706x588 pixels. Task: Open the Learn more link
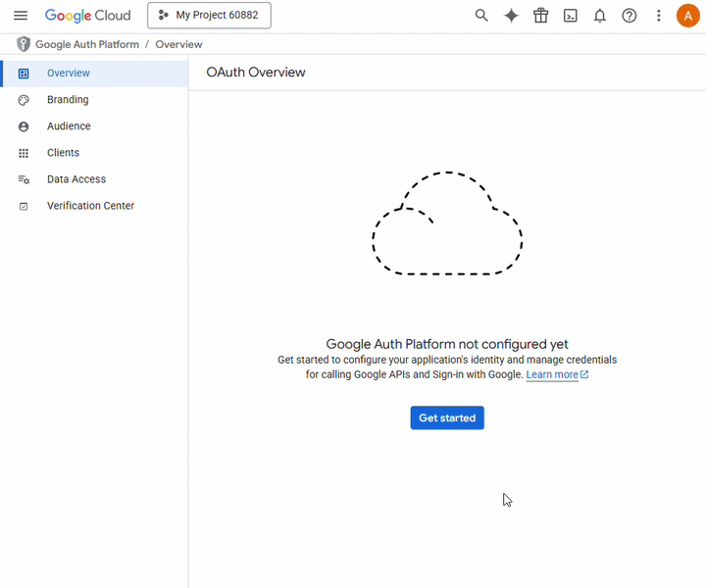point(552,374)
